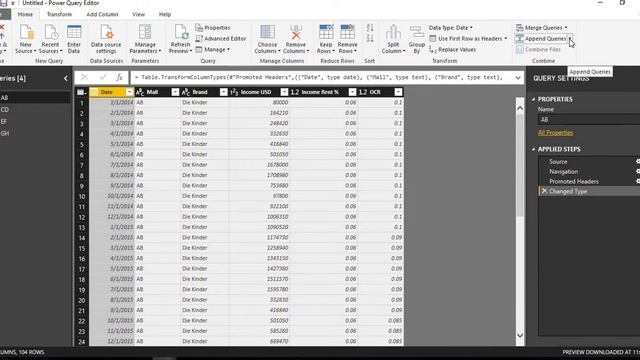The height and width of the screenshot is (360, 640).
Task: Collapse the PROPERTIES section
Action: click(x=533, y=99)
